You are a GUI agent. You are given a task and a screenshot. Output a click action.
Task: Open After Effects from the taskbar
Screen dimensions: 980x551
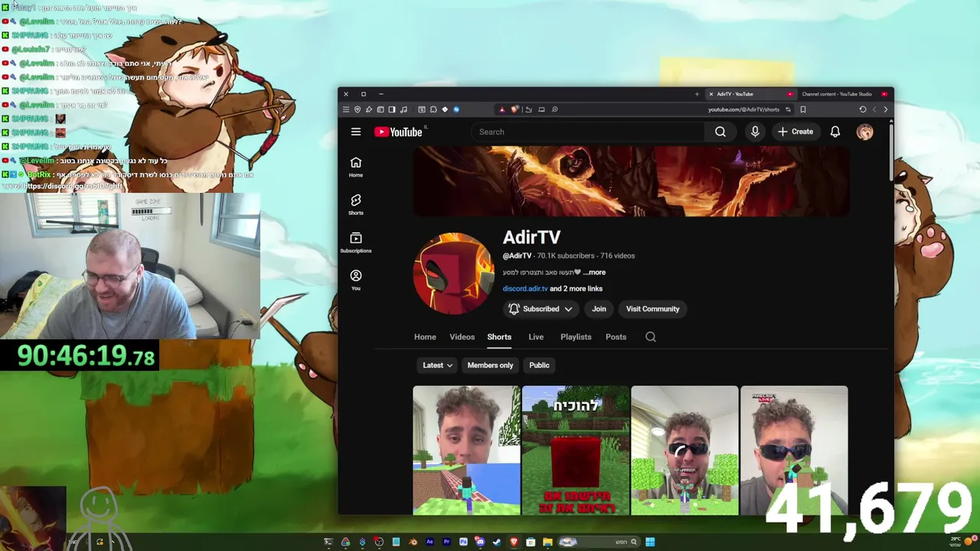[x=430, y=542]
